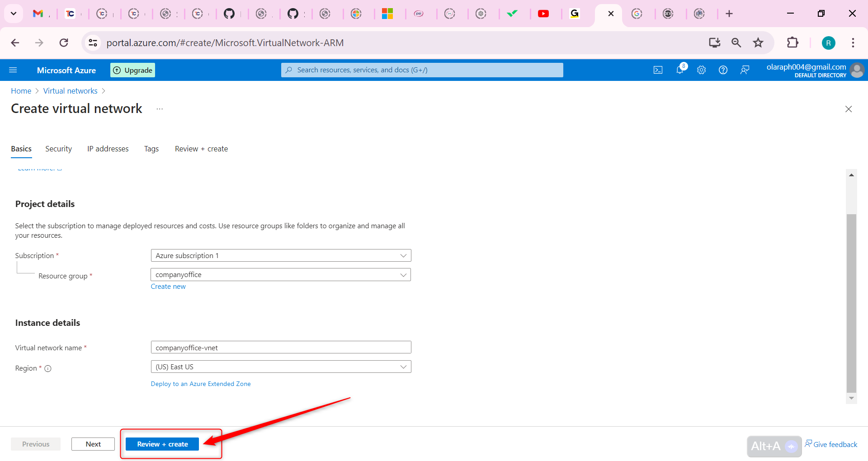Click the Create new resource group link
Viewport: 868px width, 461px height.
tap(168, 286)
